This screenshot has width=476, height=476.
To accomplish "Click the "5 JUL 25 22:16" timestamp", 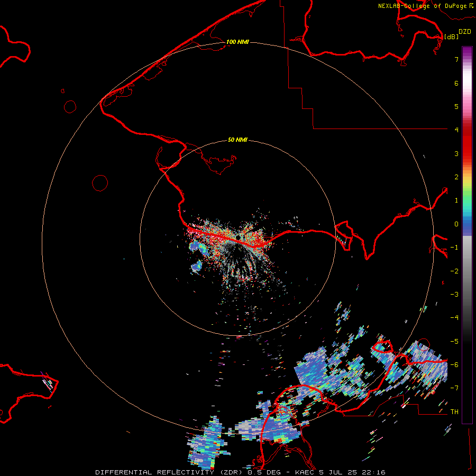I will (352, 472).
